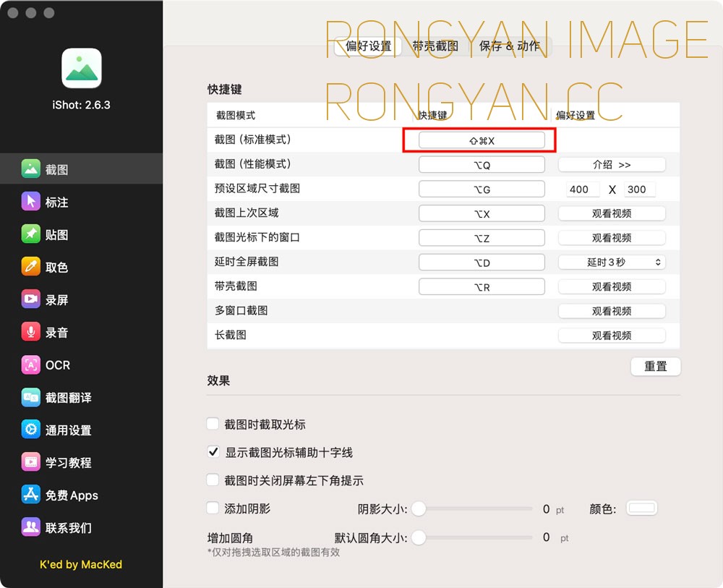Viewport: 723px width, 588px height.
Task: Click the 截图模式 column header
Action: pos(236,115)
